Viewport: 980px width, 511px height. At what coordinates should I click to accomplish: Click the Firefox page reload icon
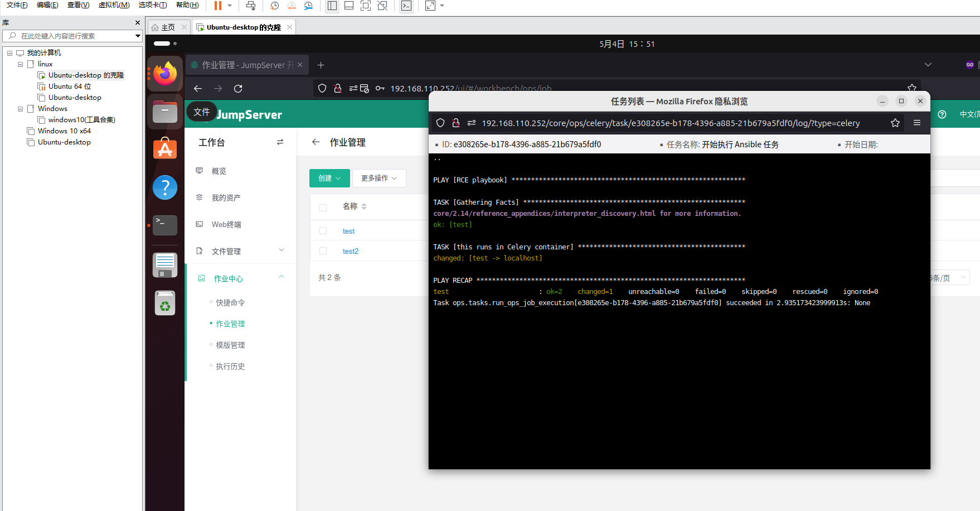238,89
